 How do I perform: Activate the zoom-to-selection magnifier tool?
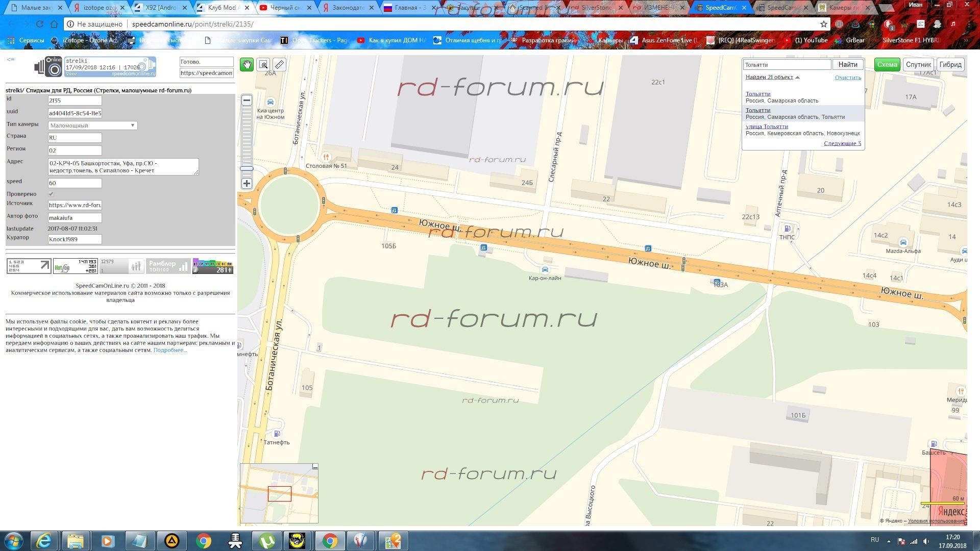tap(263, 65)
